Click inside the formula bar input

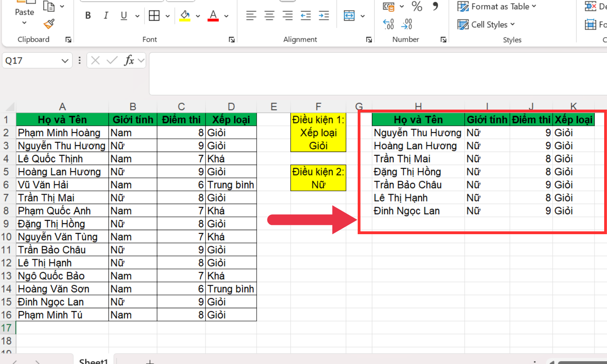[x=378, y=74]
